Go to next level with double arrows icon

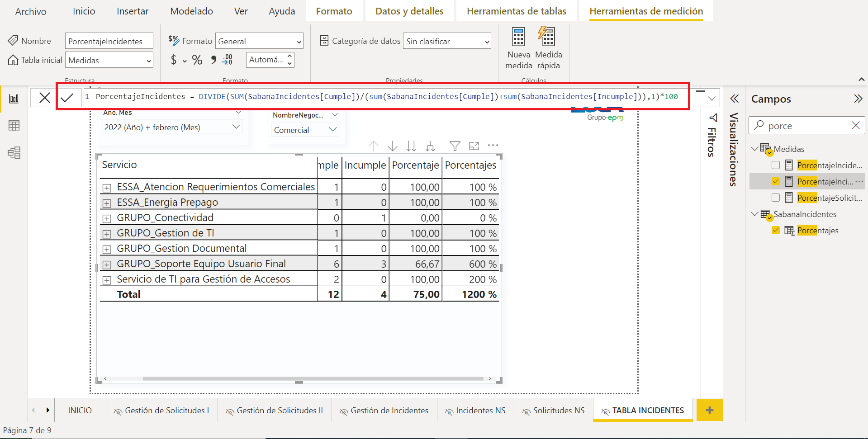pos(411,146)
